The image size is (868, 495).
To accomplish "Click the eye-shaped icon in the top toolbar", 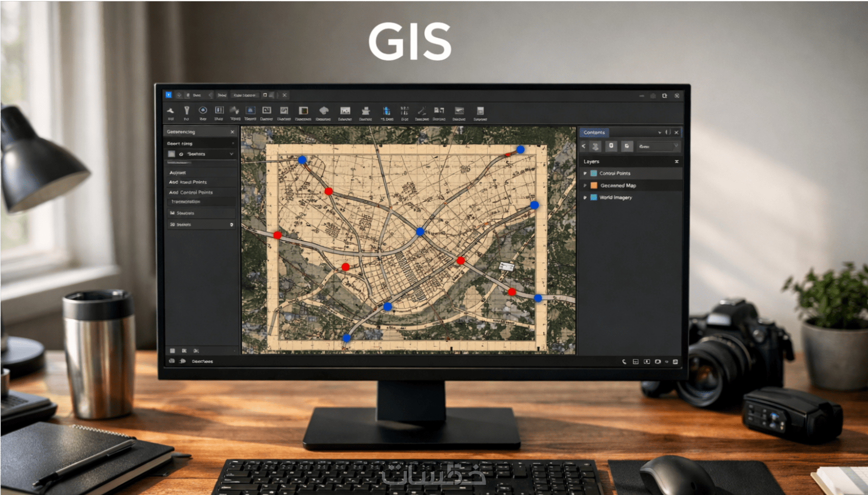I will point(203,110).
